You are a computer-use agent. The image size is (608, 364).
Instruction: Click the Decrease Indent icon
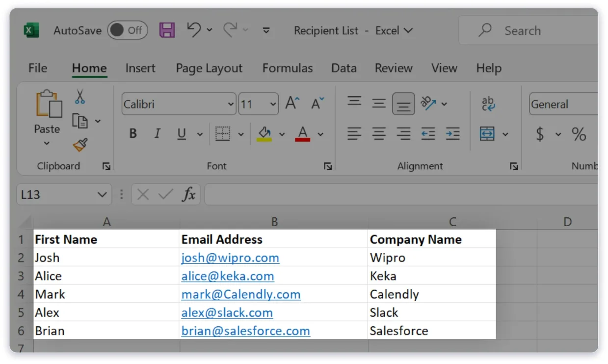tap(428, 134)
